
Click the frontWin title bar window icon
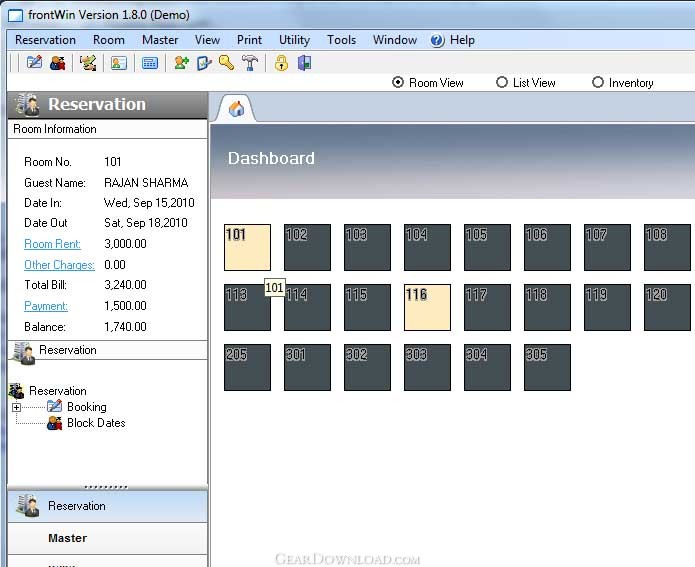pos(16,15)
